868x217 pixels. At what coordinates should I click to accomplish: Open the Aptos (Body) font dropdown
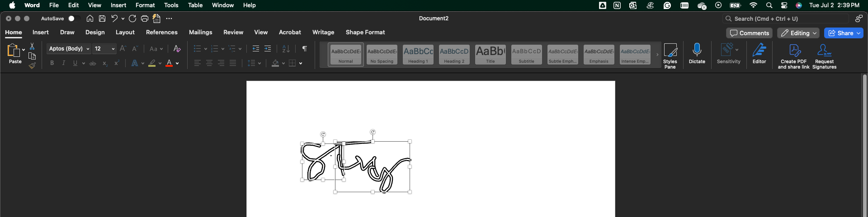point(69,49)
